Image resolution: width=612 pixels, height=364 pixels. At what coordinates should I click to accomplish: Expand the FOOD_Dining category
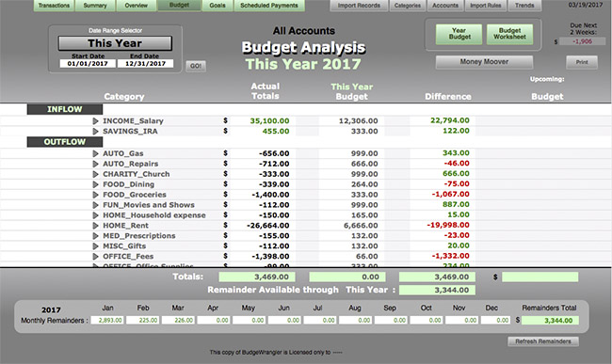[95, 184]
